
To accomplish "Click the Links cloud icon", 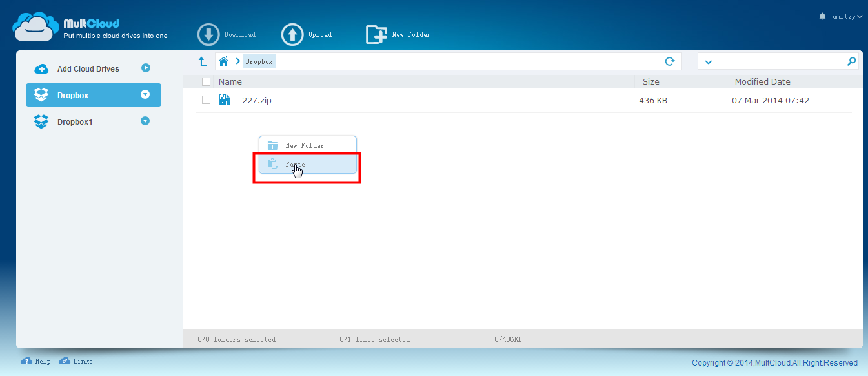I will pos(65,361).
